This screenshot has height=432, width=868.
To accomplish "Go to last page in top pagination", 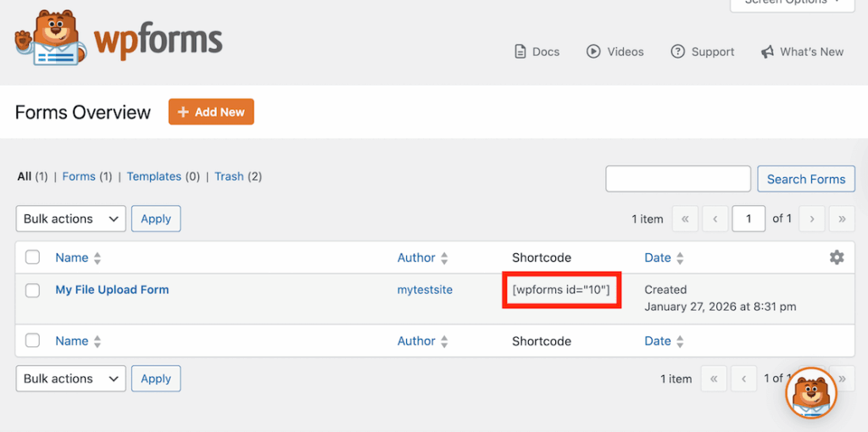I will [842, 219].
